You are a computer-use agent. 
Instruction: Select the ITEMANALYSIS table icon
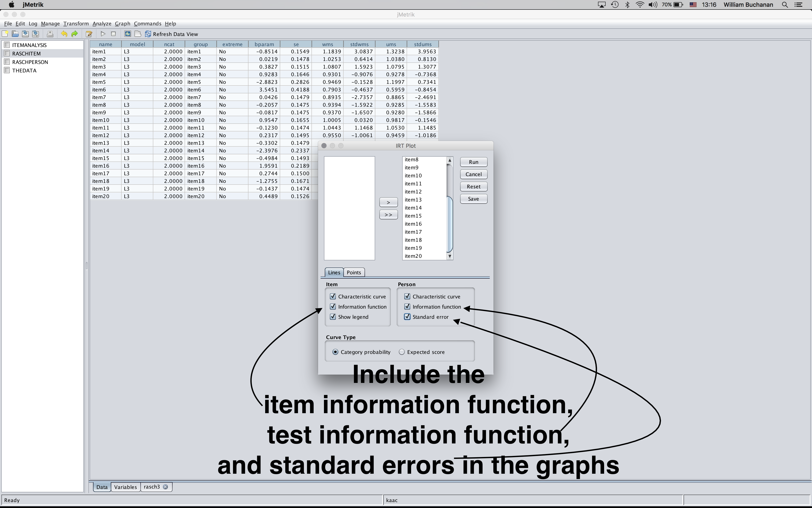click(7, 45)
